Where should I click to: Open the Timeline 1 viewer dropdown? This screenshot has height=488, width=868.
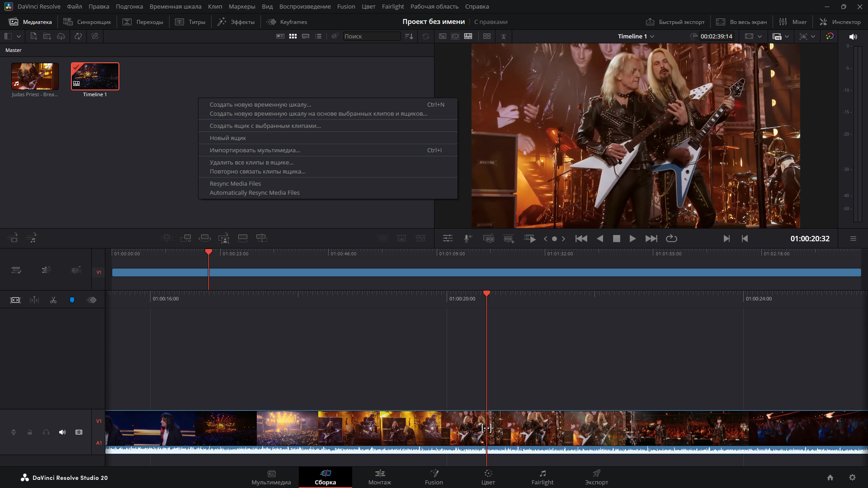636,36
